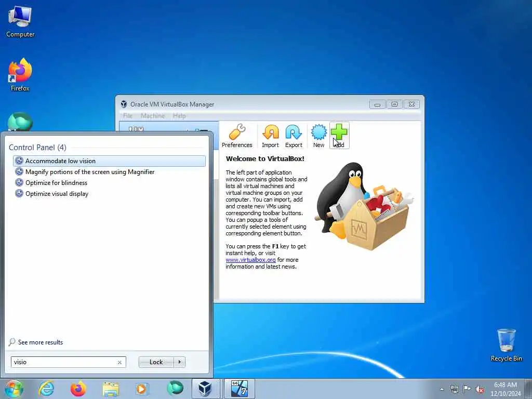Open the Help menu in VirtualBox

pyautogui.click(x=179, y=116)
